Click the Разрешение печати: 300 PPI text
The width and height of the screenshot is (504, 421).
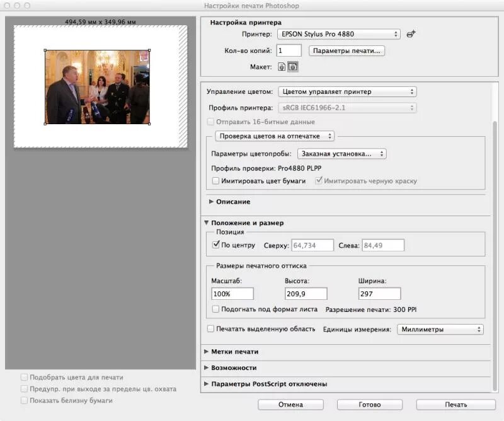[x=371, y=309]
